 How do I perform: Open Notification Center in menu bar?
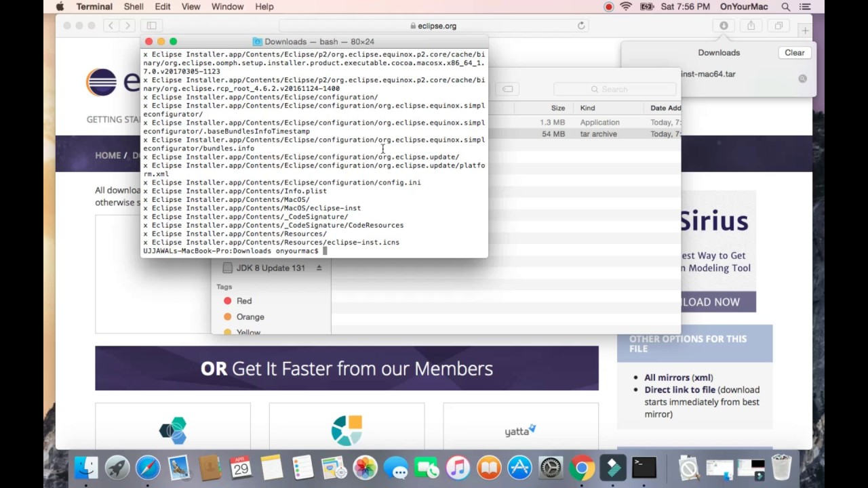[x=806, y=7]
